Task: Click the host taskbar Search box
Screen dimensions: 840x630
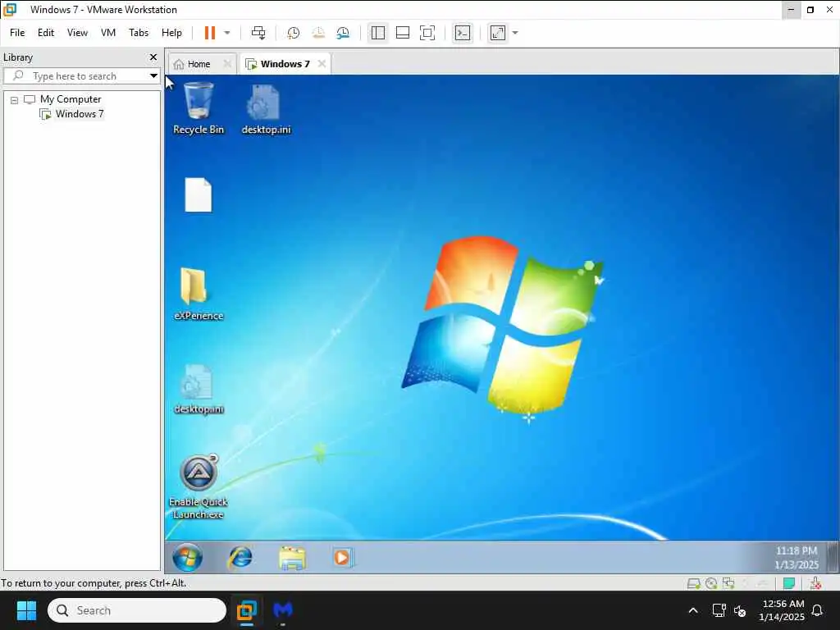Action: coord(137,610)
